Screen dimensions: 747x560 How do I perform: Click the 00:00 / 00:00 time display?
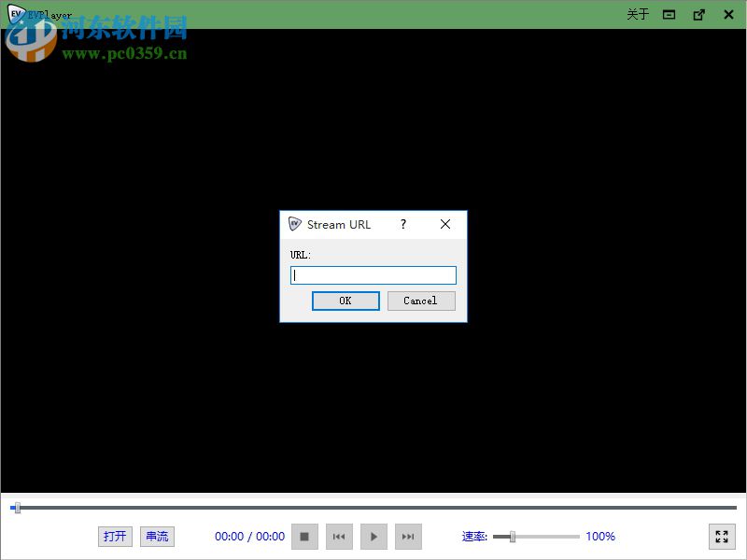click(249, 536)
